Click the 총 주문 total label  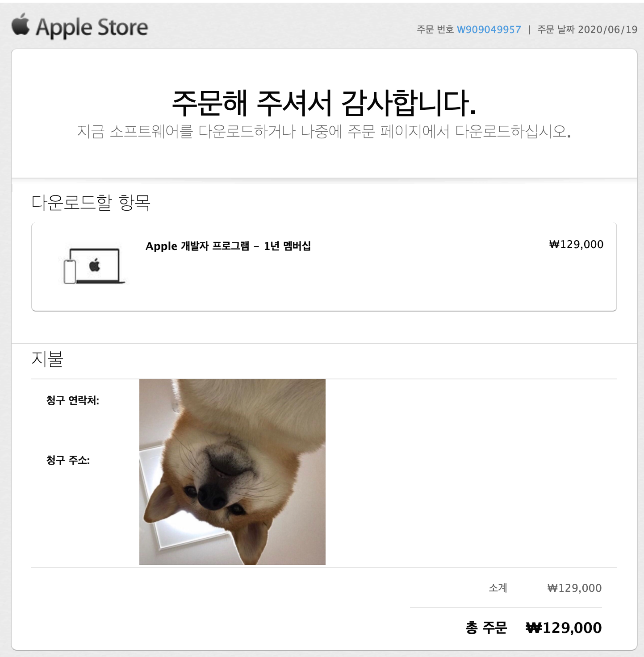tap(486, 628)
